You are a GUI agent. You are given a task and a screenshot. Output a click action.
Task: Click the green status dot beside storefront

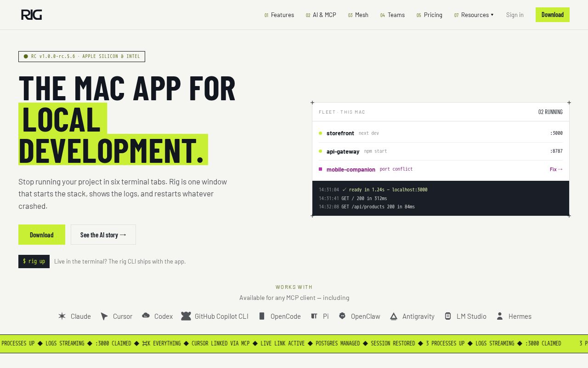[x=321, y=133]
